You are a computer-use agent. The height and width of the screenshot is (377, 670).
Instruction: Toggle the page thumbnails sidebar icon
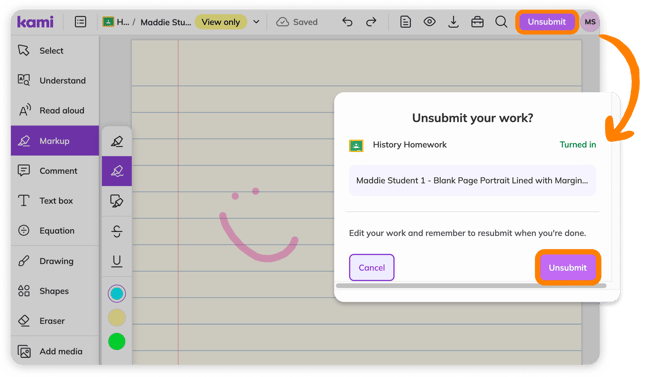tap(80, 22)
